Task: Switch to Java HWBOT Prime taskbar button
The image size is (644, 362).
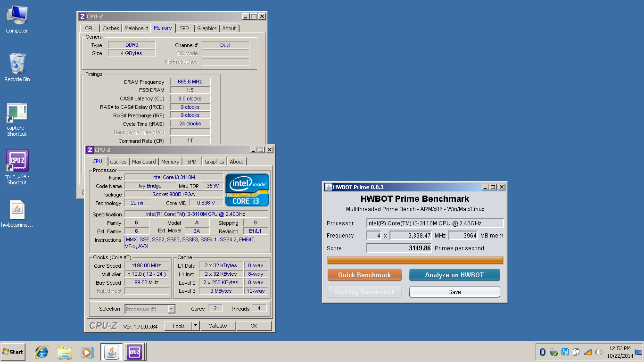Action: click(x=112, y=352)
